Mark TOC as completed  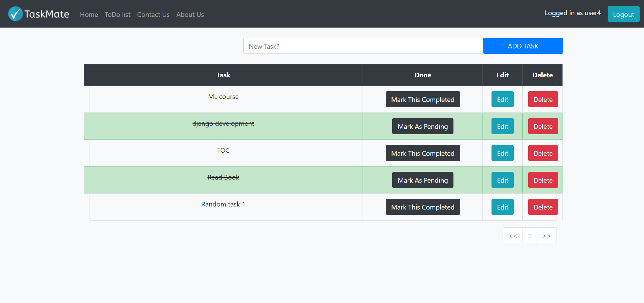coord(422,153)
